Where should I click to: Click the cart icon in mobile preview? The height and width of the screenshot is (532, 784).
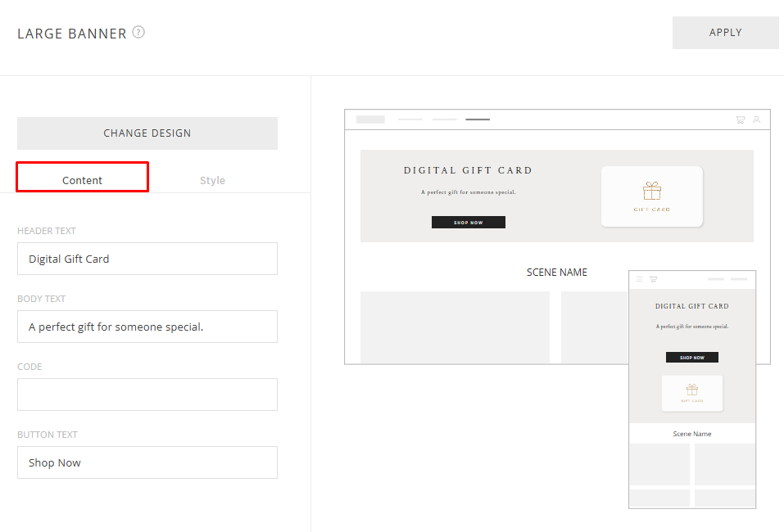click(x=653, y=279)
